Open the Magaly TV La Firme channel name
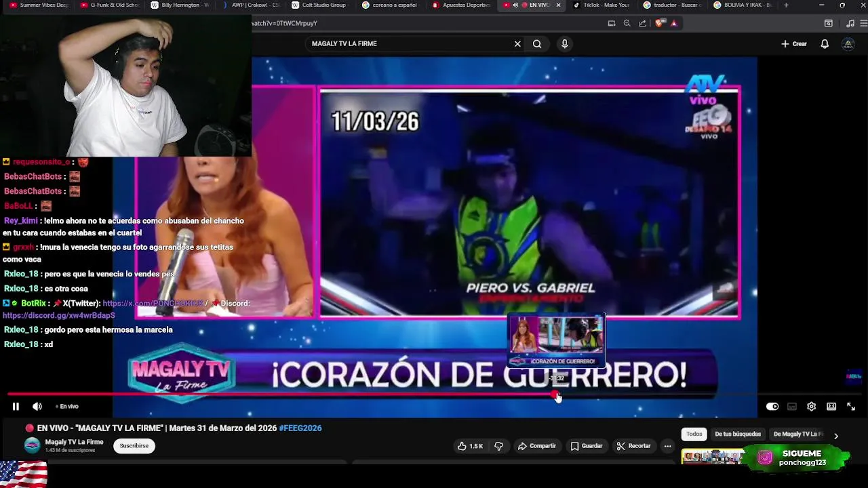Image resolution: width=868 pixels, height=488 pixels. click(x=74, y=442)
